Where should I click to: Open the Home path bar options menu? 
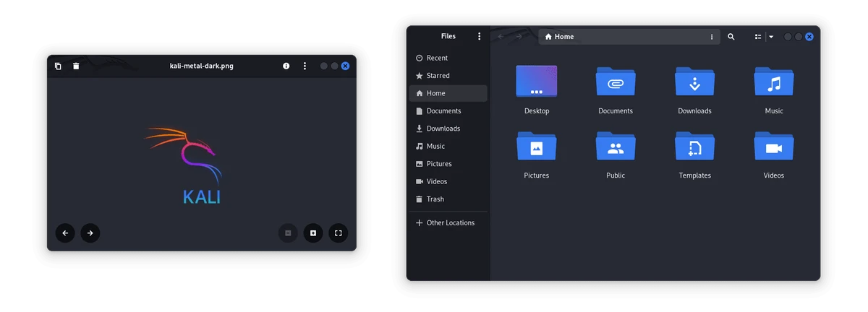point(712,36)
